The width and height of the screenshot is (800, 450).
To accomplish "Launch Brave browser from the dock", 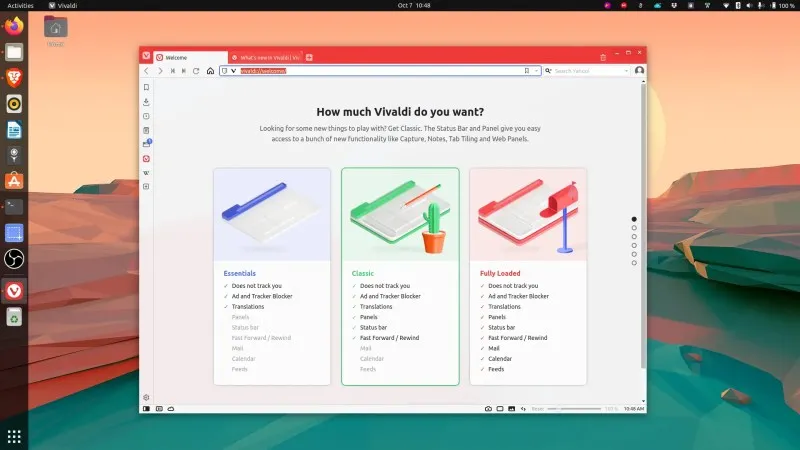I will pos(14,78).
